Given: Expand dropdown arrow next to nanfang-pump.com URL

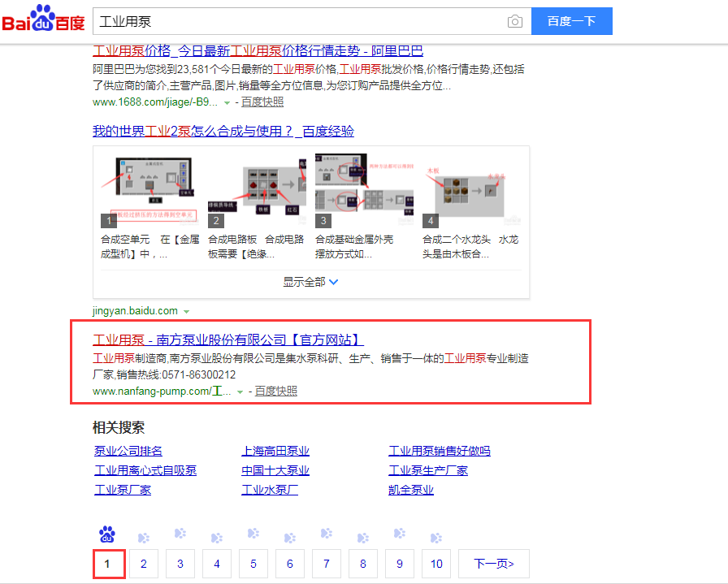Looking at the screenshot, I should click(240, 391).
